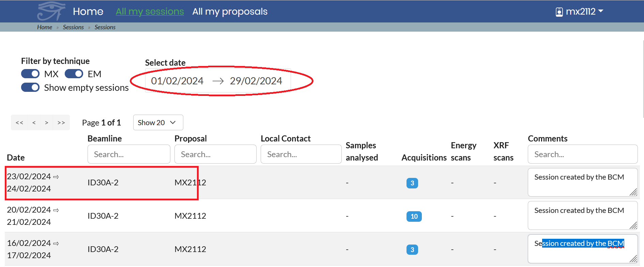Click the user profile icon beside mx2112
Image resolution: width=644 pixels, height=267 pixels.
[559, 12]
